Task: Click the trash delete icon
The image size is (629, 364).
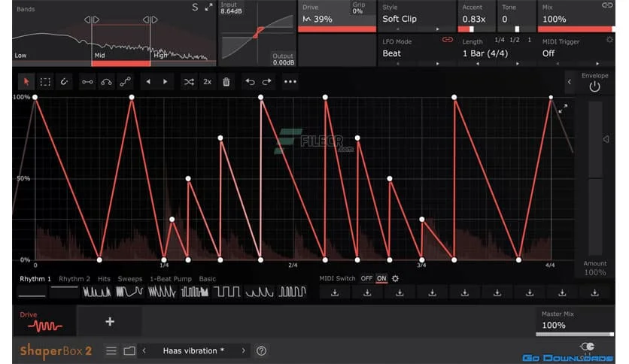Action: (x=226, y=81)
